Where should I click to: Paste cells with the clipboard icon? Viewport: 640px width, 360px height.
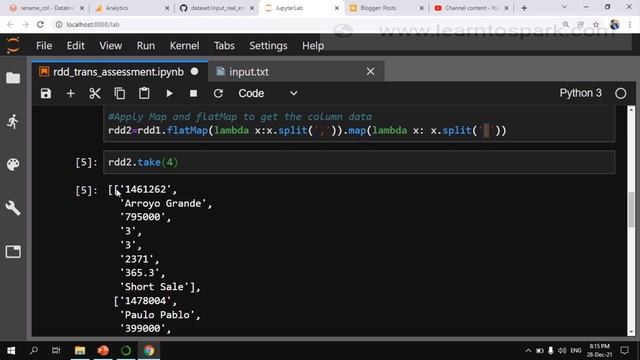(x=144, y=93)
